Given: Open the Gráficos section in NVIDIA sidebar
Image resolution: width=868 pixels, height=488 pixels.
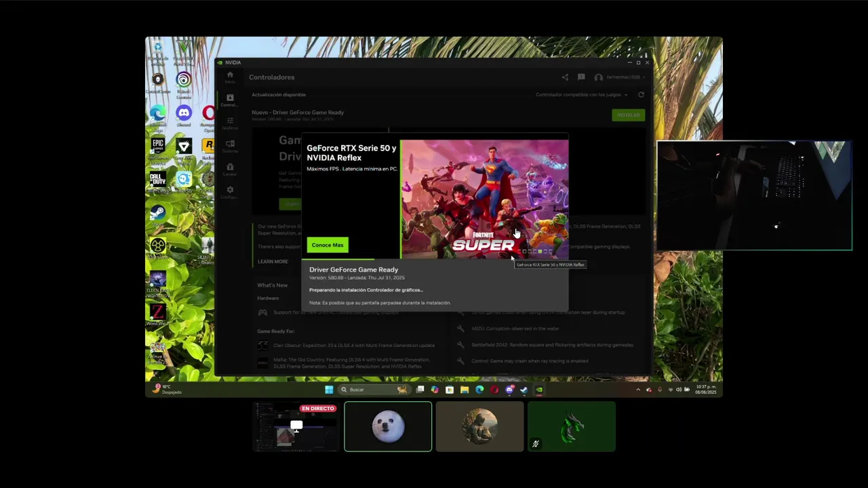Looking at the screenshot, I should click(230, 123).
